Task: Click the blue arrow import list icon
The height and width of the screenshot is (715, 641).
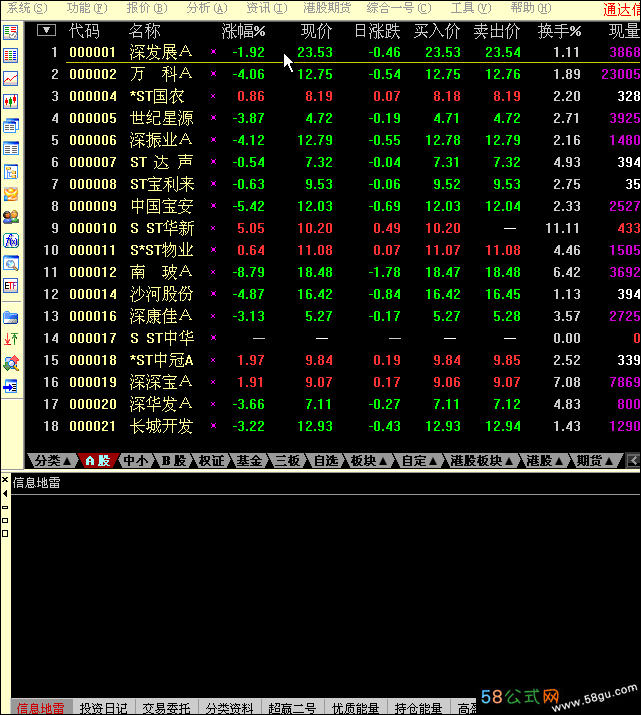Action: click(10, 387)
